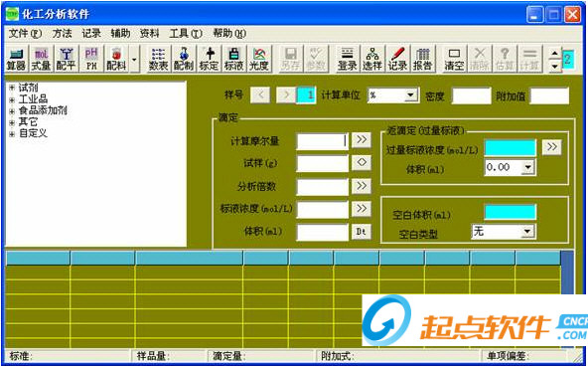Open the 报告 report toolbar button

click(423, 59)
